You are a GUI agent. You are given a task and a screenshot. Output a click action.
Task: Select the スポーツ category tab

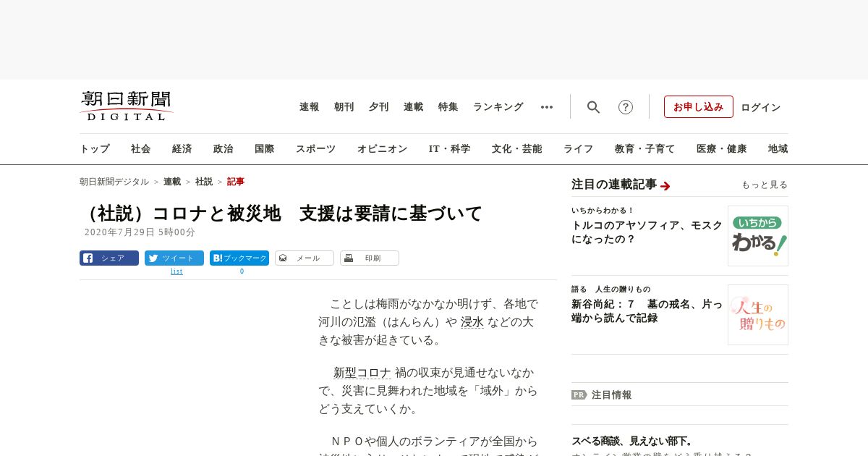coord(315,149)
